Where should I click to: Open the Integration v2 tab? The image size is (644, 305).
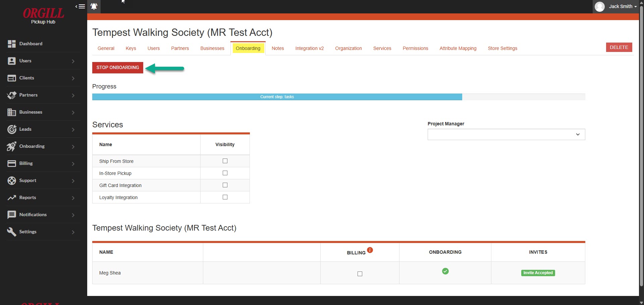(310, 48)
